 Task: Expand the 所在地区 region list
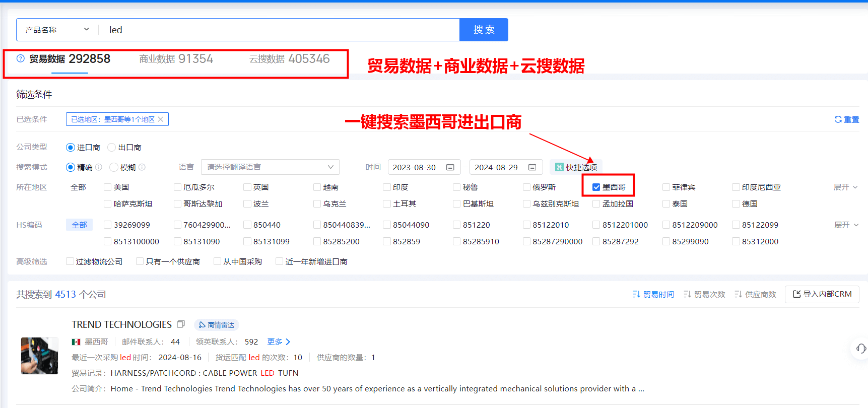(845, 187)
